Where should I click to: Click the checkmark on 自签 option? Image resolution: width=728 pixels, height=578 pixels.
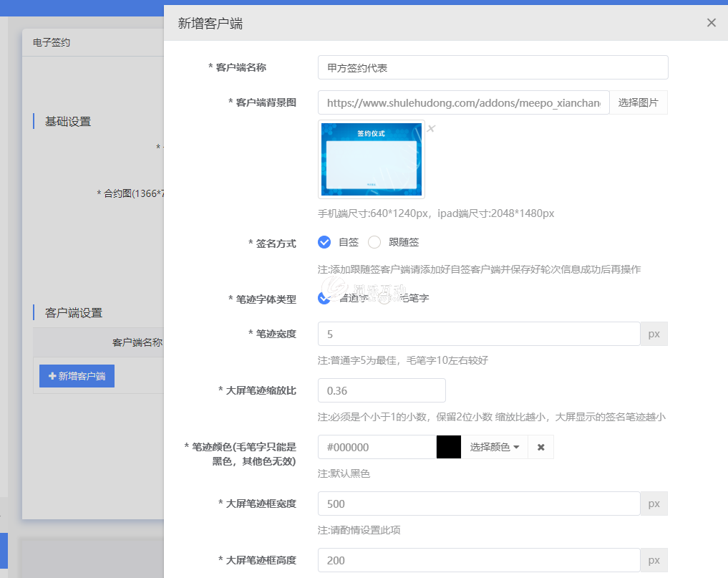pyautogui.click(x=324, y=242)
